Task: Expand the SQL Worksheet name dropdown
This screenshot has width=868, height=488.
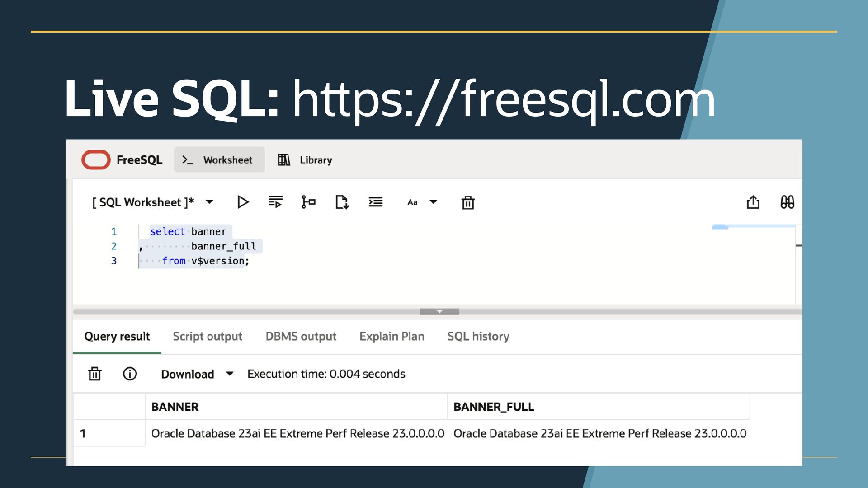Action: pyautogui.click(x=209, y=202)
